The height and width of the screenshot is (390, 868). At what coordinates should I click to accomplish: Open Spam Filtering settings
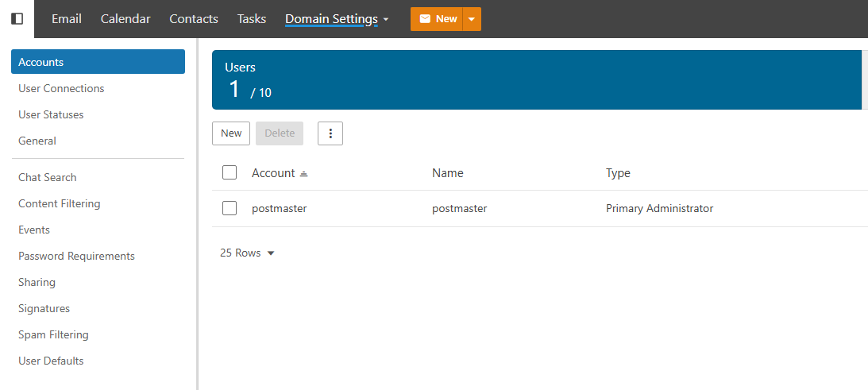[x=53, y=334]
